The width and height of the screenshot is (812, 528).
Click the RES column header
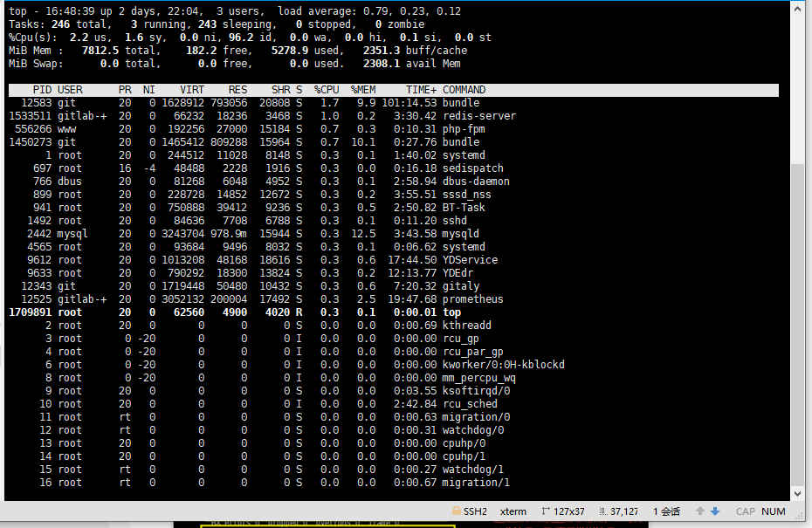[237, 90]
